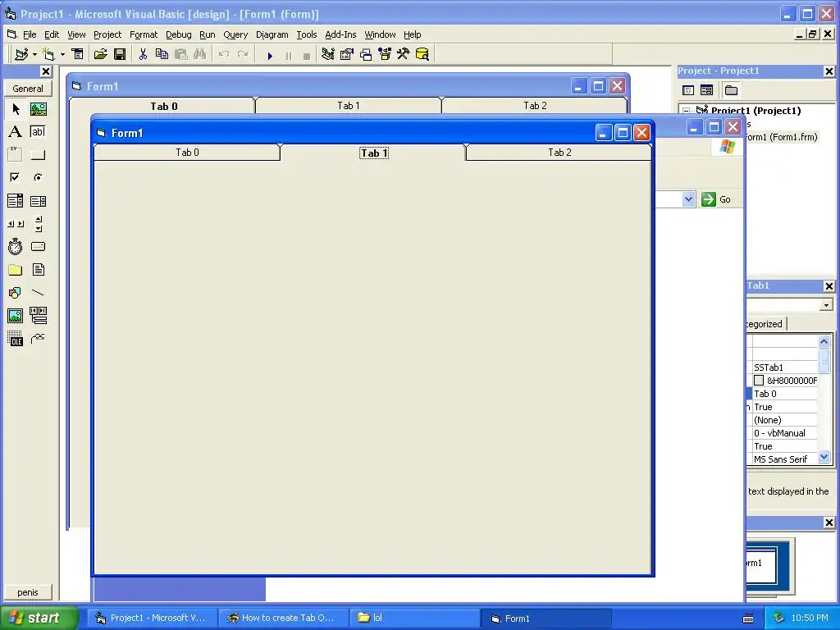840x630 pixels.
Task: Select the SSTab control in the toolbox
Action: click(x=38, y=339)
